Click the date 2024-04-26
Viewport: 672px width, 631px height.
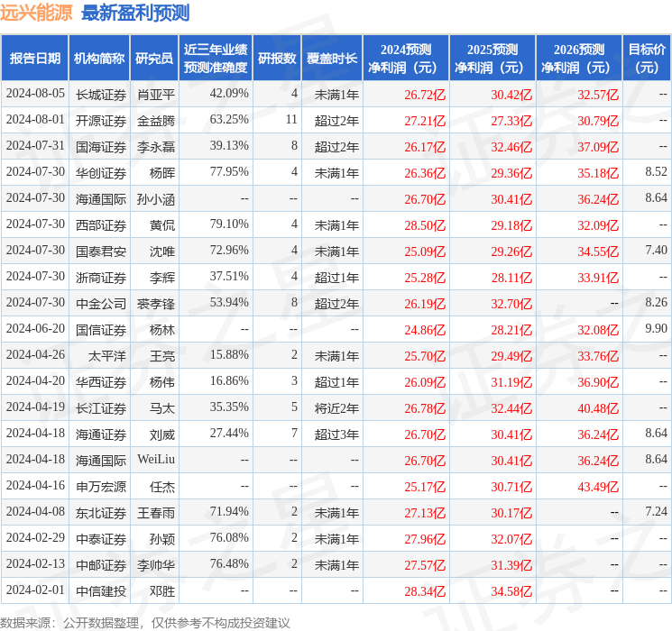click(x=35, y=354)
